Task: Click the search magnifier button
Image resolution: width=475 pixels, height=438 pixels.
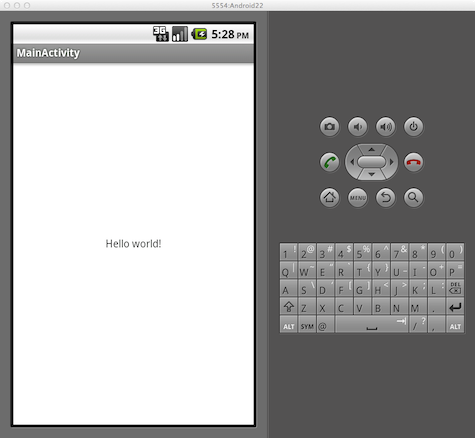Action: (x=414, y=198)
